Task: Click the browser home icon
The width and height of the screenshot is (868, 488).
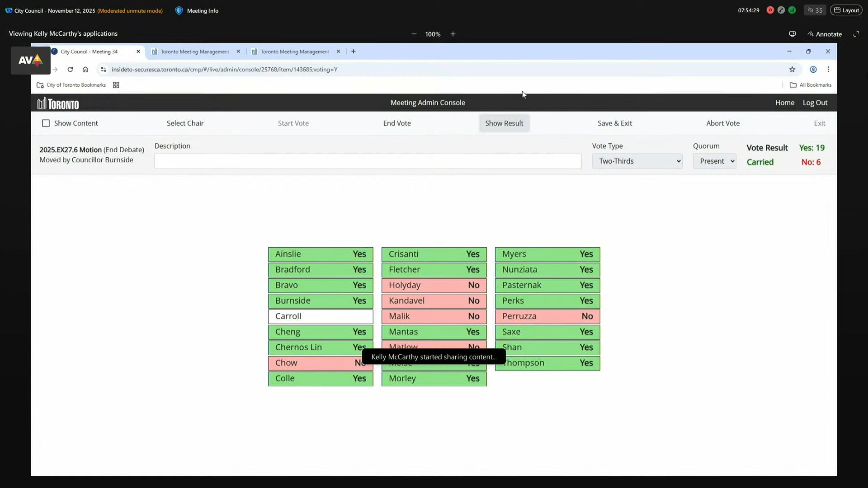Action: tap(85, 69)
